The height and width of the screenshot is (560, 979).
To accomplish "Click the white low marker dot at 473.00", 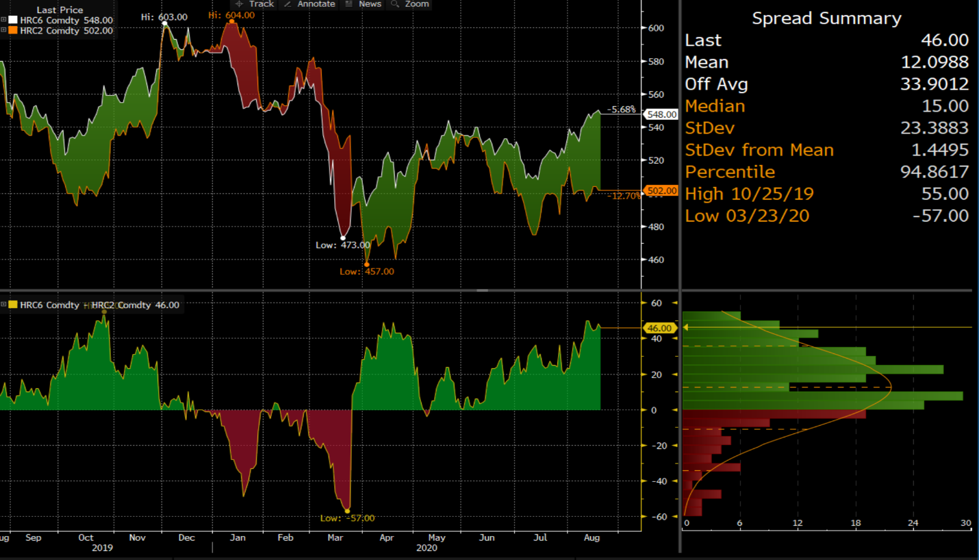I will click(x=343, y=238).
